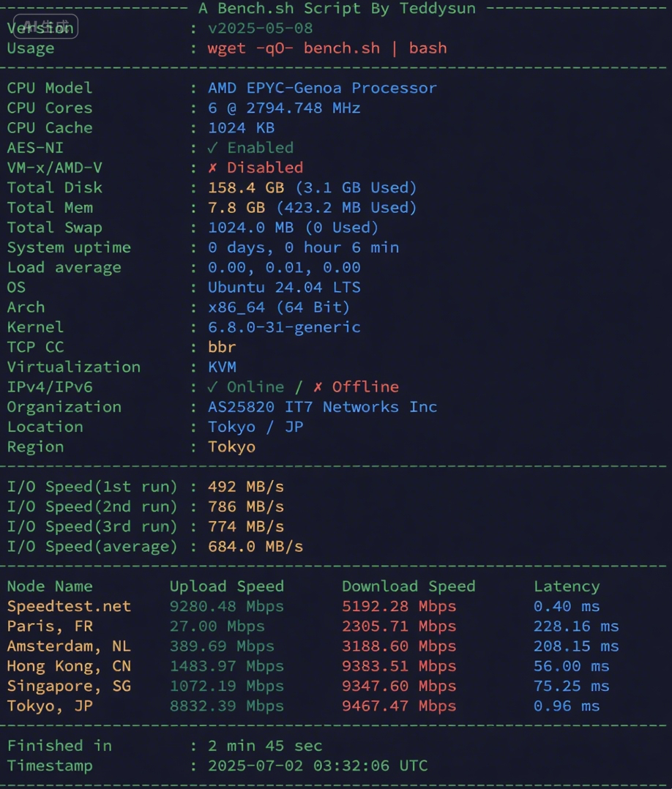Click the Tokyo, JP download speed value
The width and height of the screenshot is (672, 789).
click(399, 706)
